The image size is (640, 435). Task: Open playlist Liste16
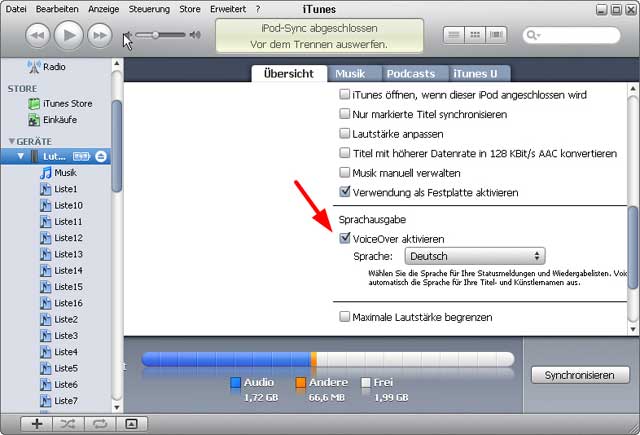click(61, 303)
